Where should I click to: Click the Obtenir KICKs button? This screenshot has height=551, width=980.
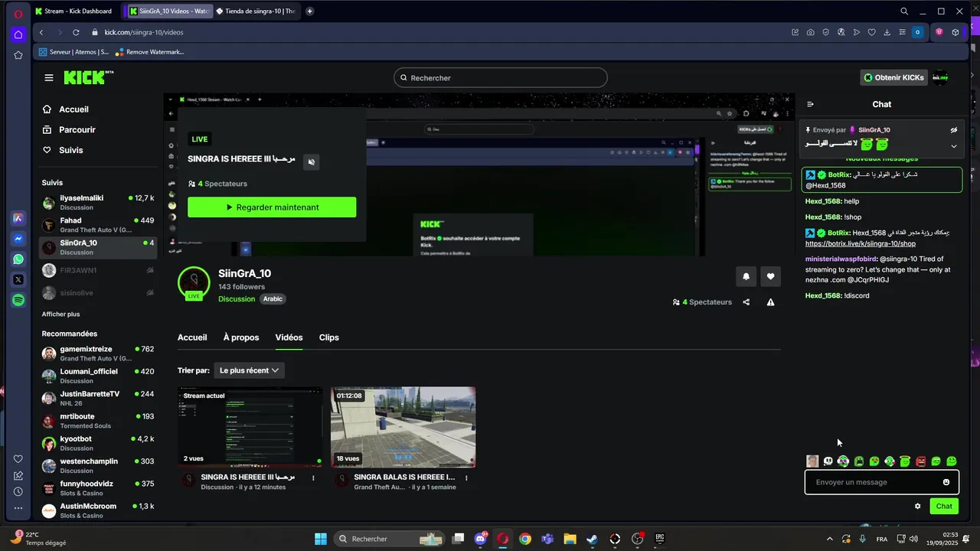point(893,77)
